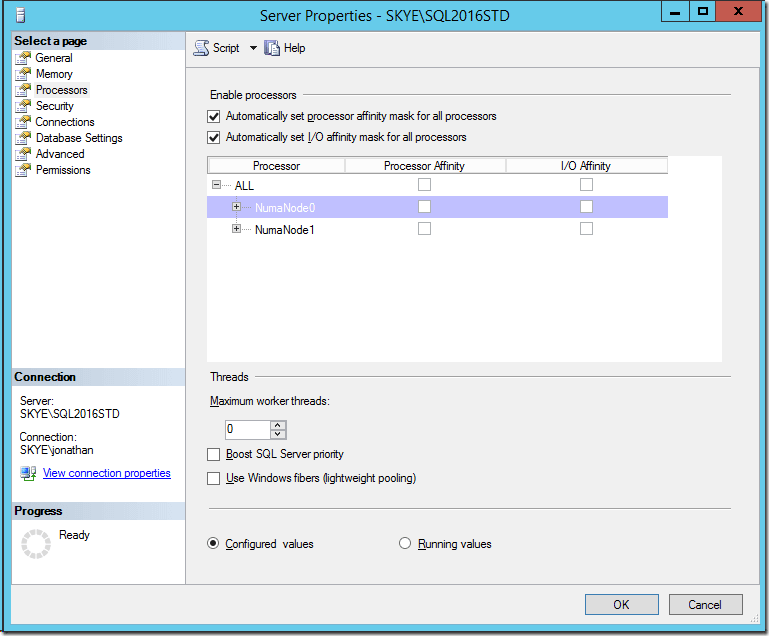The width and height of the screenshot is (769, 636).
Task: Click the OK button
Action: coord(621,605)
